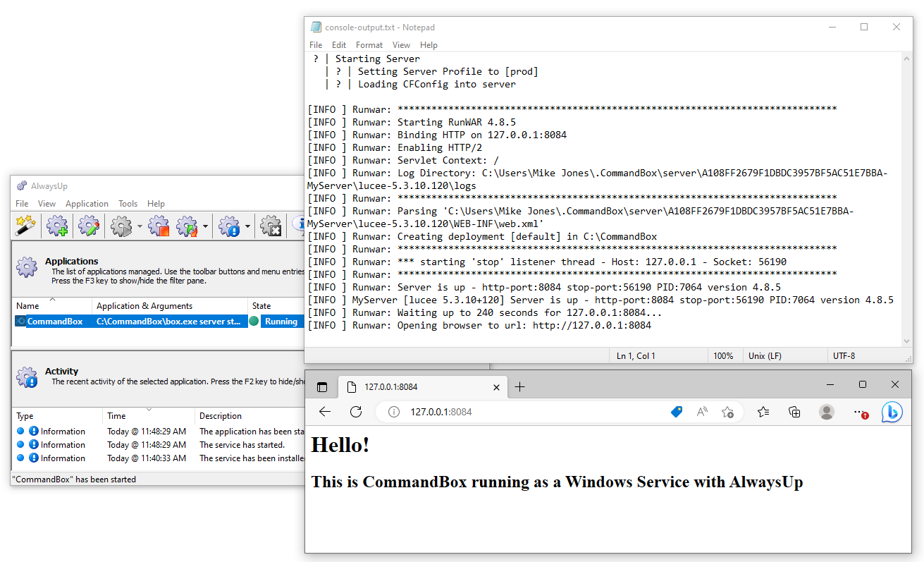This screenshot has height=562, width=924.
Task: Select 'The application has been sta...' activity row
Action: click(159, 432)
